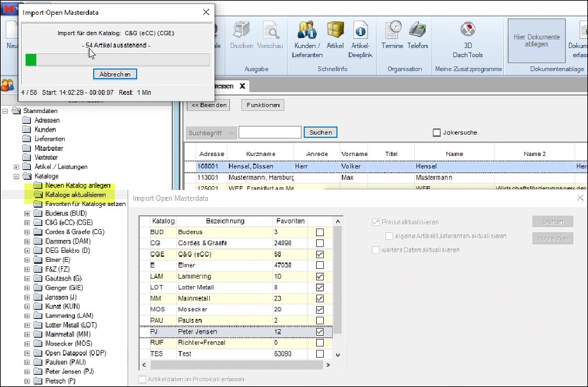Open the Artikel-Deeplink icon
The height and width of the screenshot is (387, 588).
[360, 39]
